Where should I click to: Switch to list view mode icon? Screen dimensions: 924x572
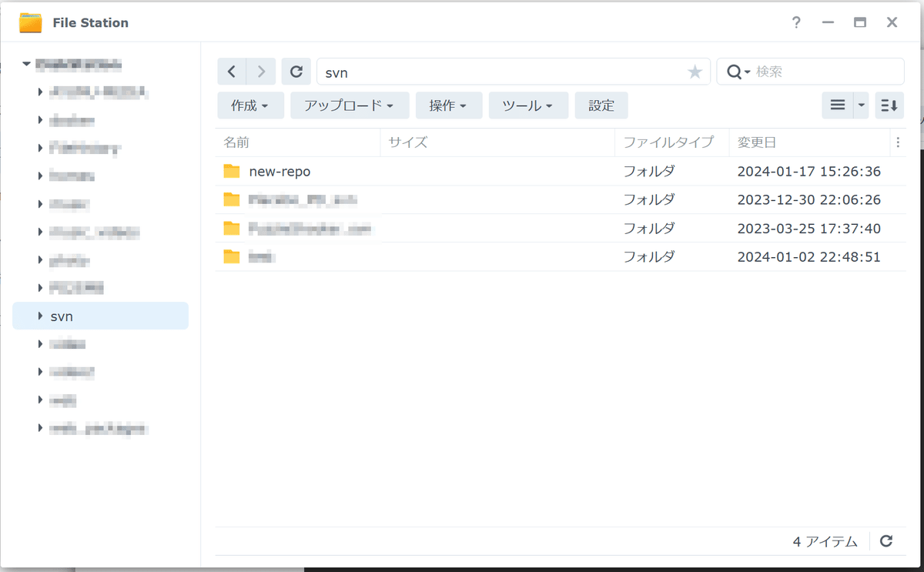838,105
